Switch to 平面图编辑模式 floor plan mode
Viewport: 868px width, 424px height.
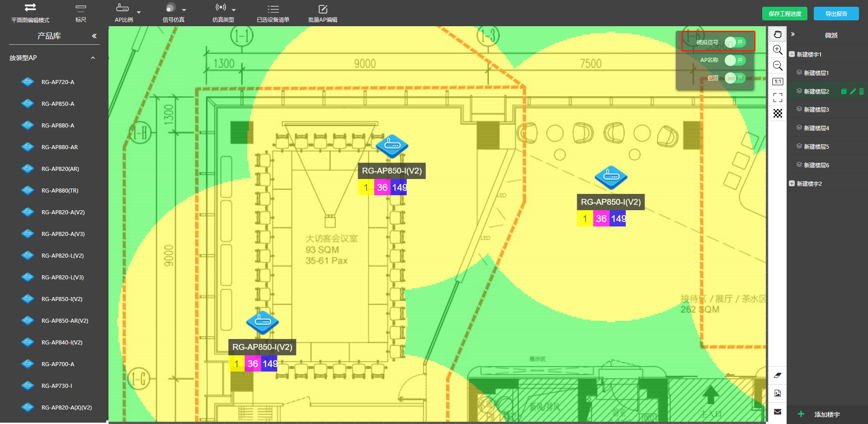click(x=30, y=13)
